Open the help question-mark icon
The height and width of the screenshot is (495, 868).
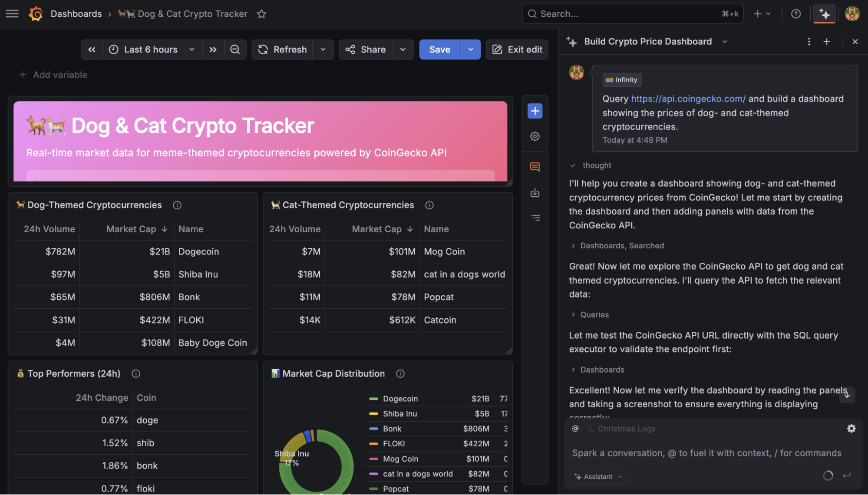click(x=795, y=13)
